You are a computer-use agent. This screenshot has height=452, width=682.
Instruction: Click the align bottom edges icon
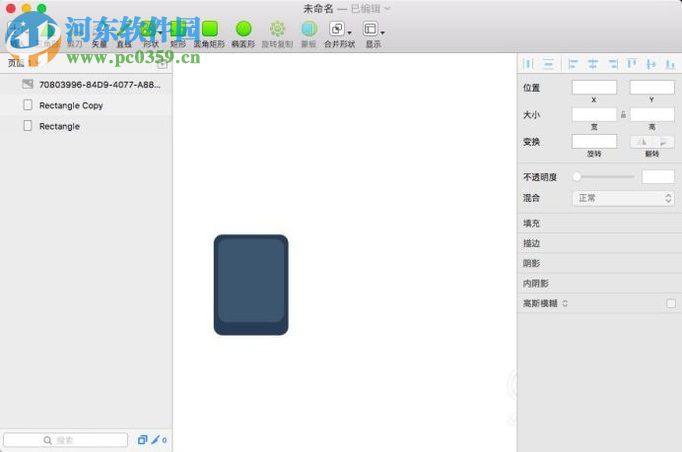pyautogui.click(x=670, y=64)
